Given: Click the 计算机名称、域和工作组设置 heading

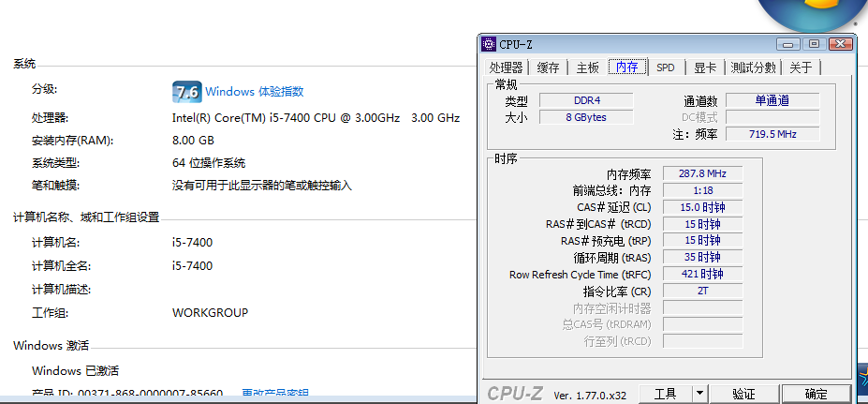Looking at the screenshot, I should pos(86,217).
